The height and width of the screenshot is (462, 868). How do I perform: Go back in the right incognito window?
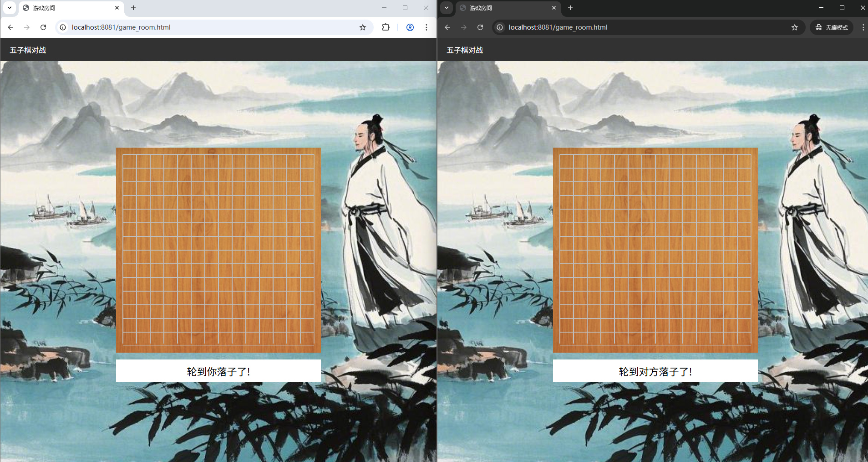447,27
